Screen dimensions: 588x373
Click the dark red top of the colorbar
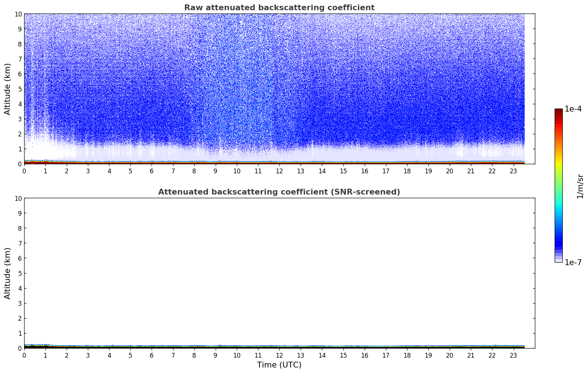(x=558, y=112)
